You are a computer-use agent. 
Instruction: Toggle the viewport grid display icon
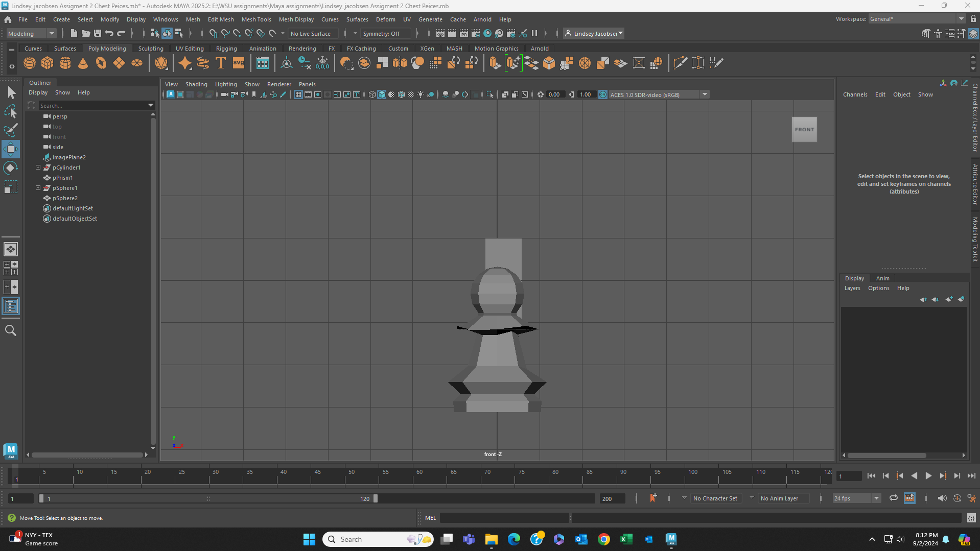[x=298, y=94]
